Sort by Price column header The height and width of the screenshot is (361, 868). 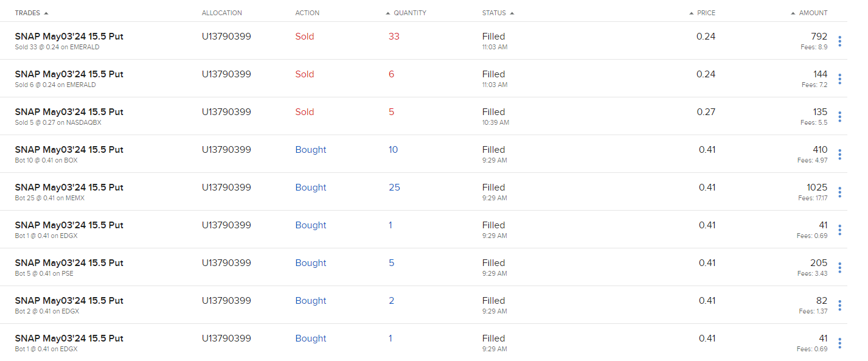pos(706,13)
